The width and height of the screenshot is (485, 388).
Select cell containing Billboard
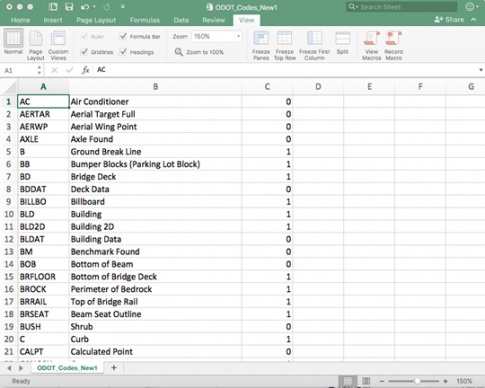155,202
